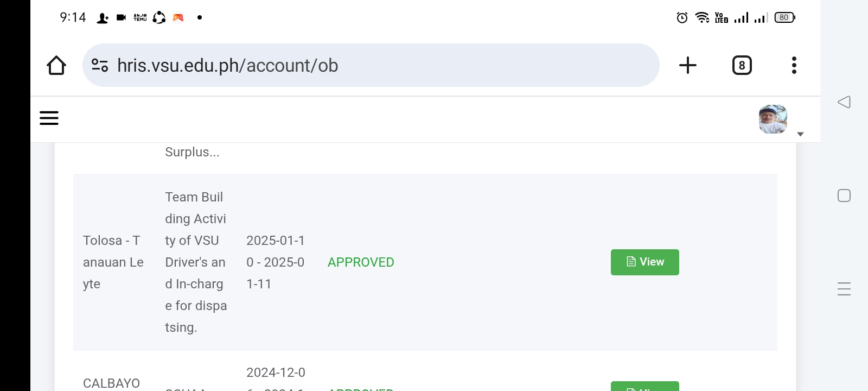
Task: Open a new tab with plus icon
Action: (687, 65)
